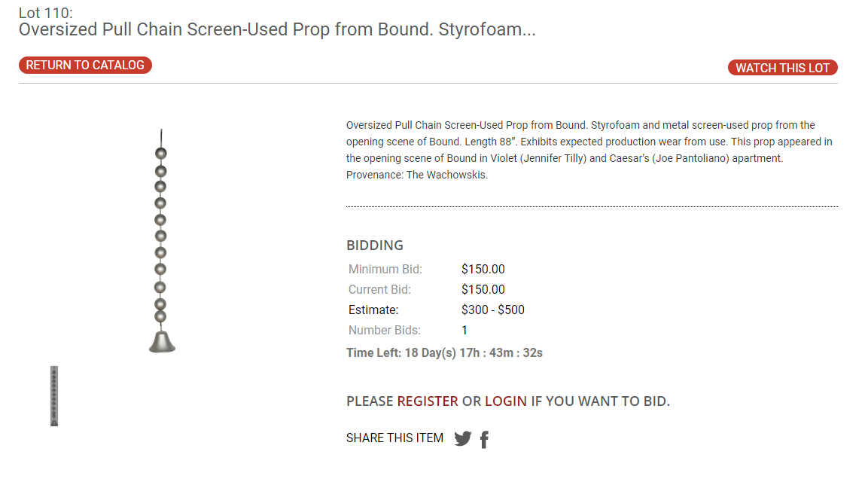
Task: Click the $300 - $500 estimate value
Action: pos(493,310)
